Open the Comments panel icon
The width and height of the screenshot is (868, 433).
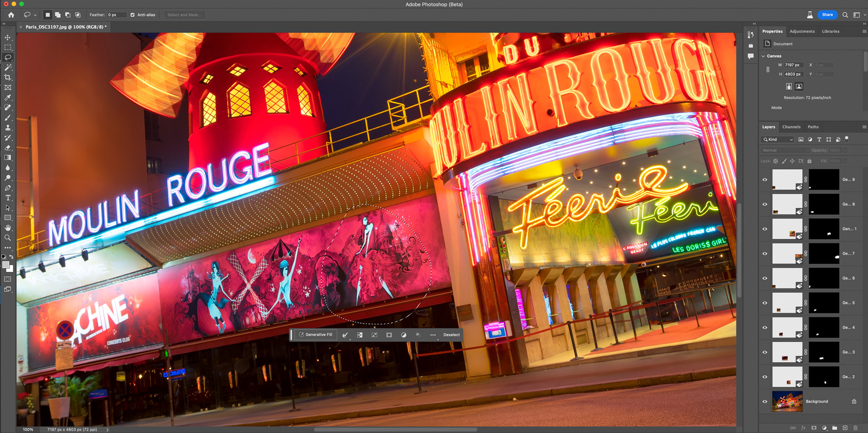coord(750,56)
